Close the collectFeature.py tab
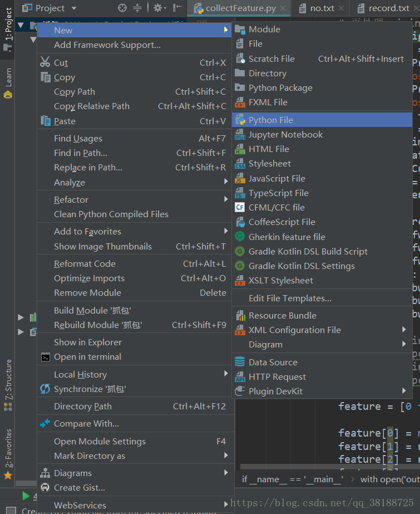 [x=283, y=8]
